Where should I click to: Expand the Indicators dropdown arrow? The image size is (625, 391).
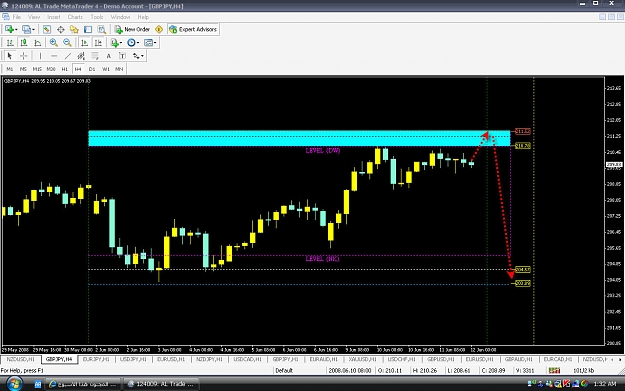(x=121, y=43)
